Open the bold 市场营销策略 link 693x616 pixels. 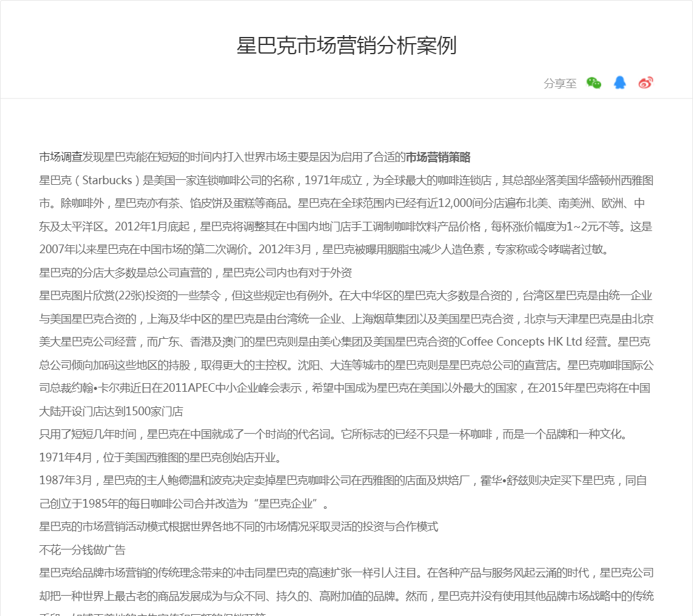438,157
